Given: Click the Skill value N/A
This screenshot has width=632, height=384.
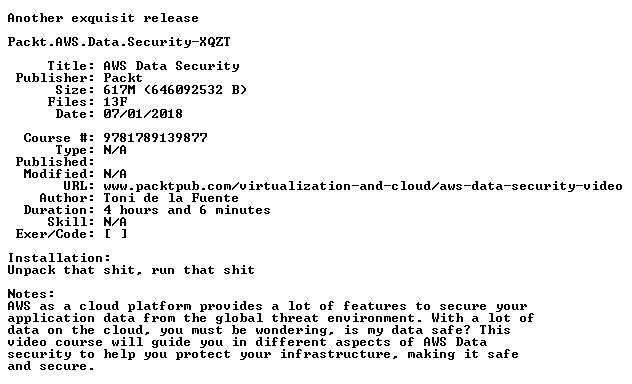Looking at the screenshot, I should pos(115,222).
